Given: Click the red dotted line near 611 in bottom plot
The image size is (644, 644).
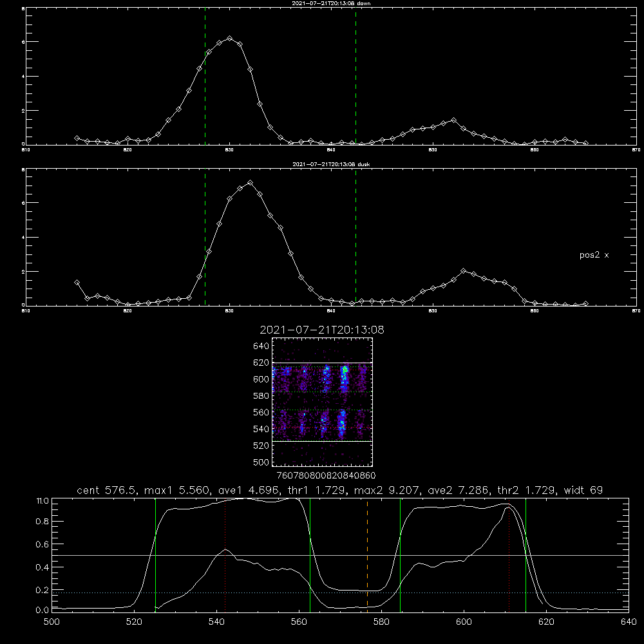Looking at the screenshot, I should tap(509, 554).
